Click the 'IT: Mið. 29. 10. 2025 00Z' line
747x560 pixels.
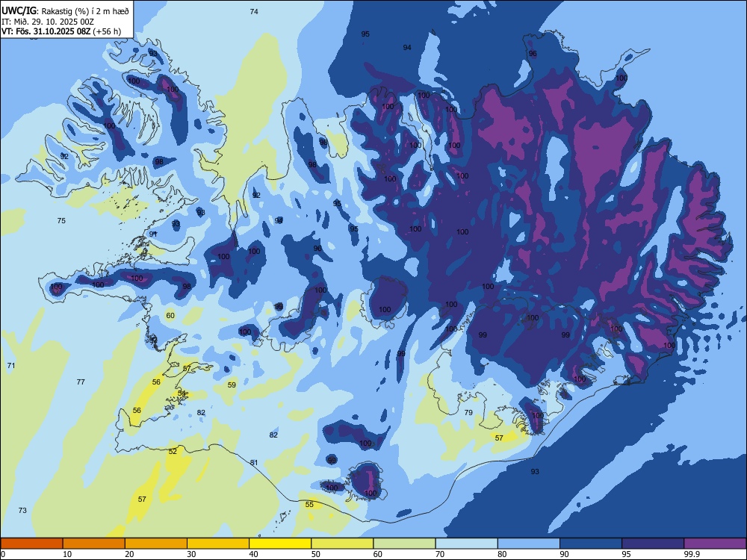pyautogui.click(x=48, y=22)
